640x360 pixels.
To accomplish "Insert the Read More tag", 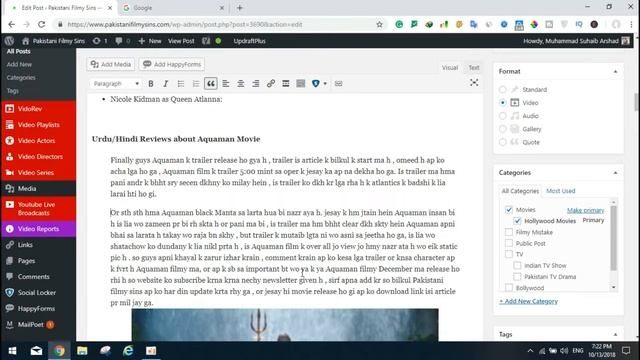I will tap(286, 84).
